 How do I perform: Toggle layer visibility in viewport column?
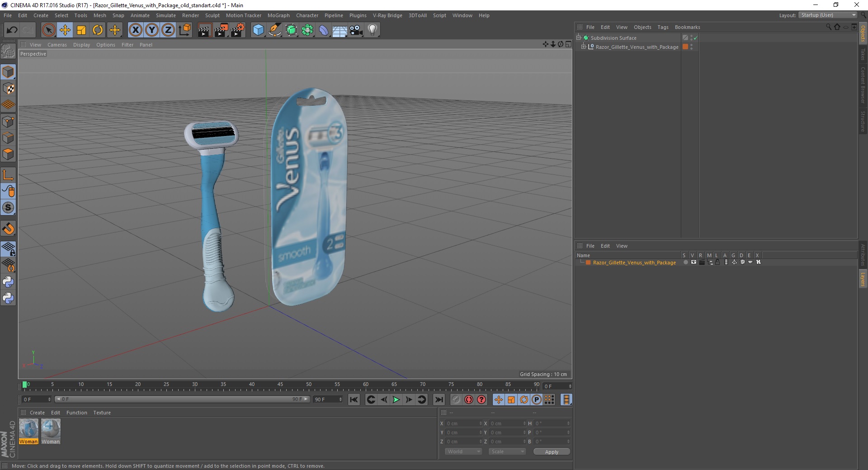[693, 262]
